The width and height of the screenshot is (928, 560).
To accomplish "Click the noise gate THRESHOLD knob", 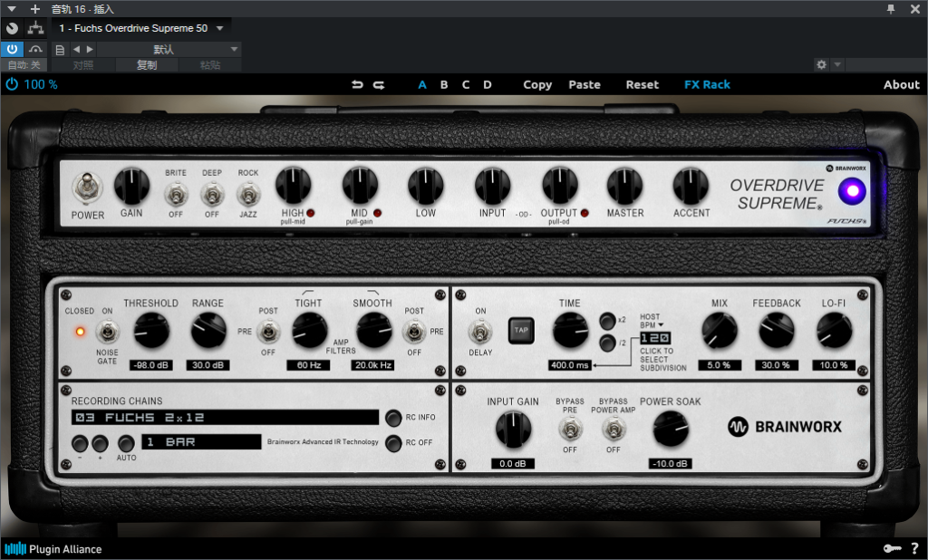I will tap(151, 331).
